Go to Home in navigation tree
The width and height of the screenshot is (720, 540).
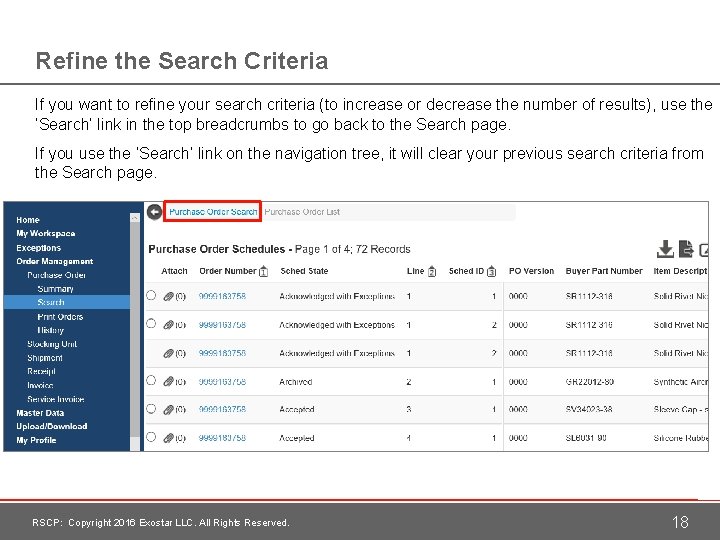point(28,220)
